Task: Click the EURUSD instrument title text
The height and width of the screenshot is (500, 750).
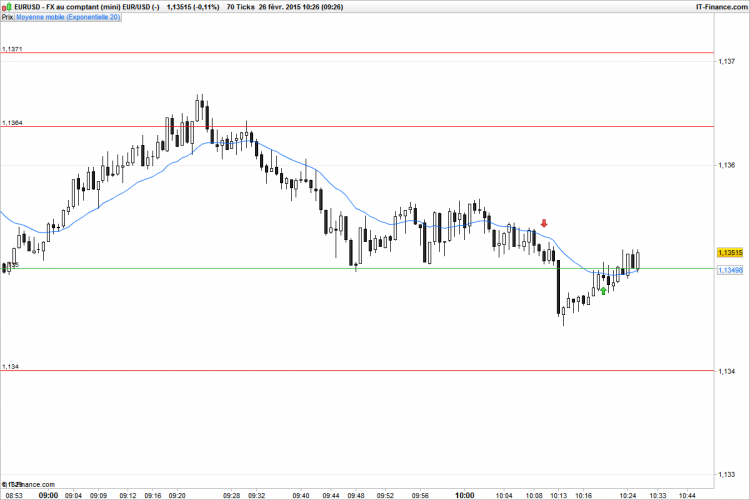Action: coord(27,7)
